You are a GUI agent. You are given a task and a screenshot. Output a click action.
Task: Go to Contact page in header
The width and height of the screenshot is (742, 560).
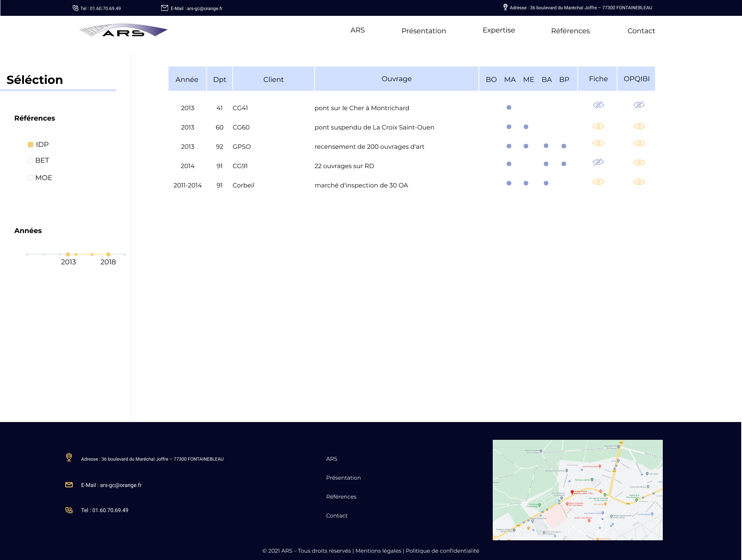coord(641,31)
